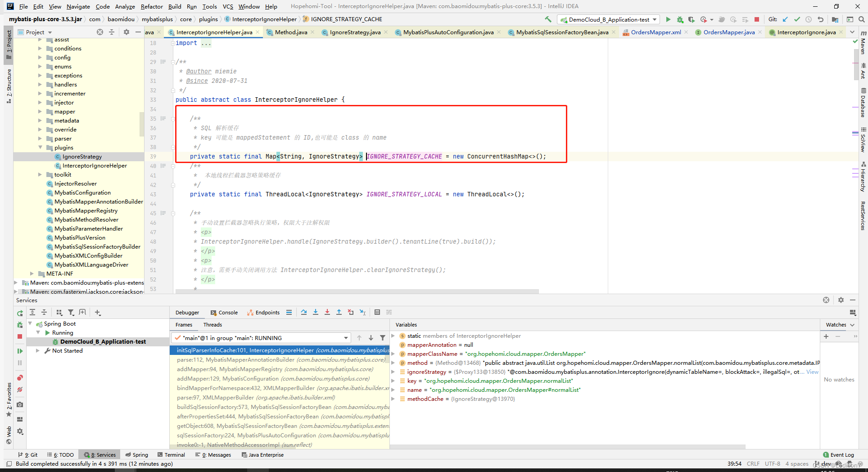Step out with the blue up arrow
Image resolution: width=868 pixels, height=472 pixels.
[339, 312]
